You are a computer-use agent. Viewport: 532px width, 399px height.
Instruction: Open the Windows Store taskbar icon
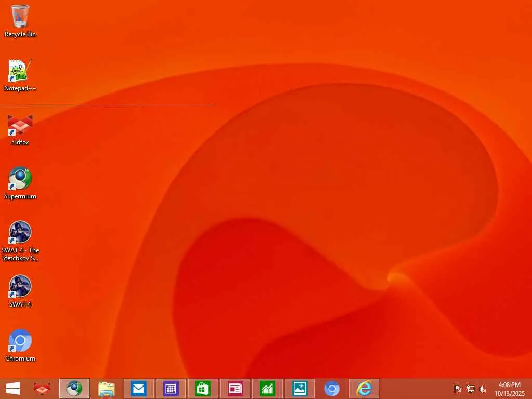203,389
